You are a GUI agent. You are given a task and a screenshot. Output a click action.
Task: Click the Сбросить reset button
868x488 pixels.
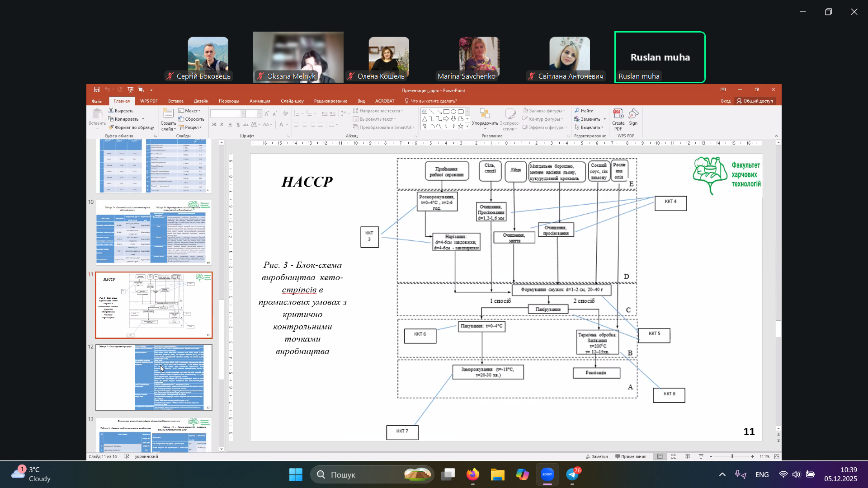(192, 119)
